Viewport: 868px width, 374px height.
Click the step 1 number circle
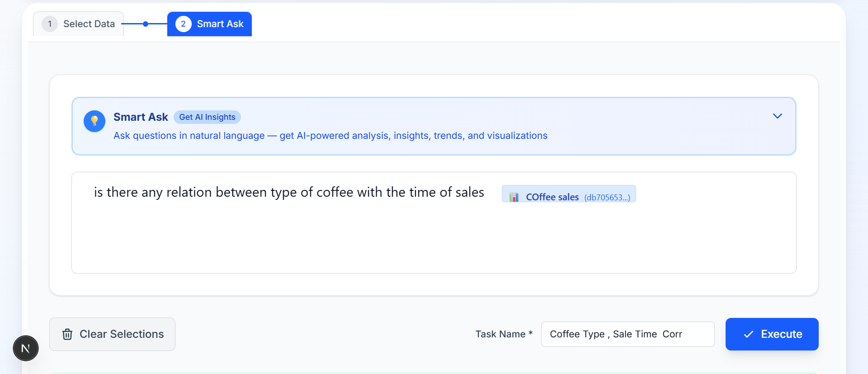50,24
